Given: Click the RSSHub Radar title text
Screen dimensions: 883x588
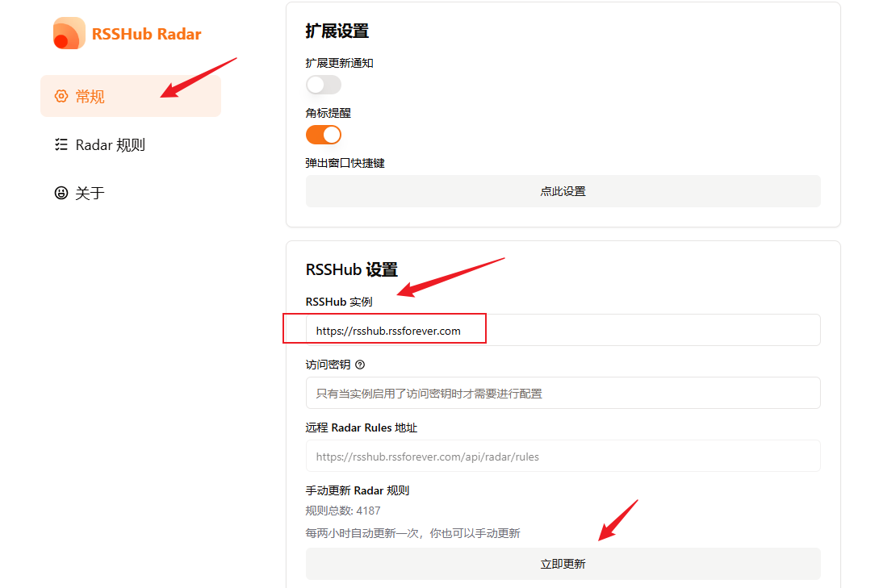Looking at the screenshot, I should point(146,34).
